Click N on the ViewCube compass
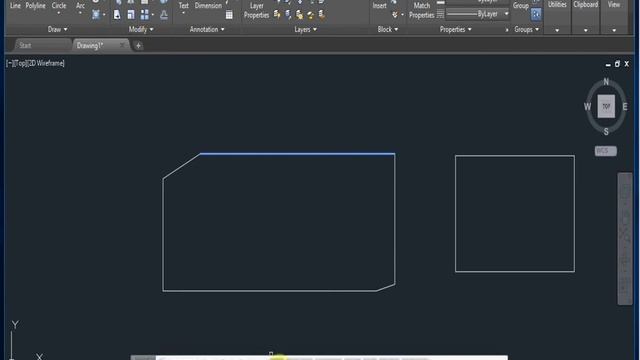 pos(606,82)
